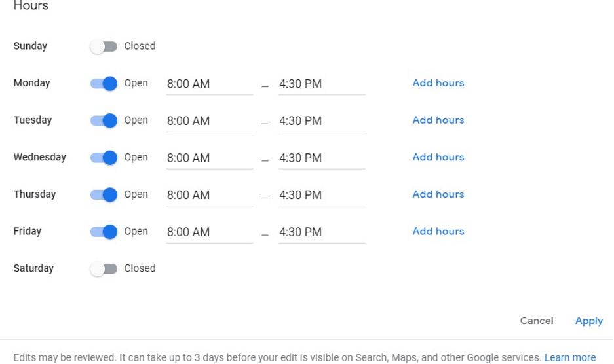
Task: Change Thursday's 4:30 PM closing time
Action: 322,195
